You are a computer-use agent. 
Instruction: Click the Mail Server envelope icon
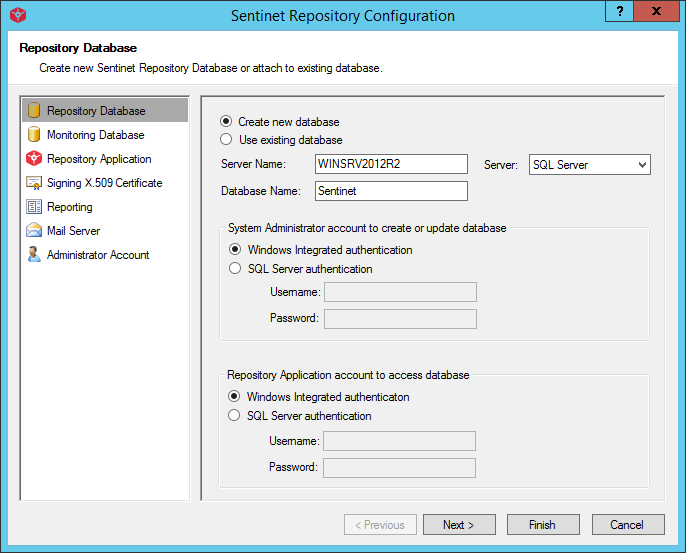(x=34, y=230)
